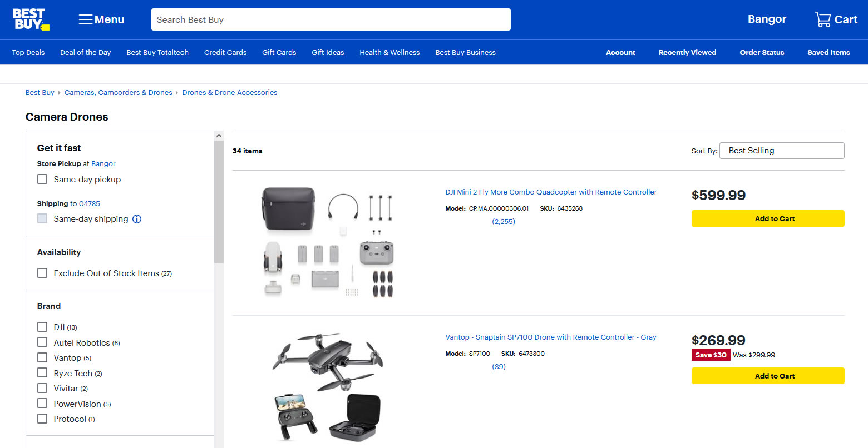Click the same-day shipping info icon

[137, 219]
